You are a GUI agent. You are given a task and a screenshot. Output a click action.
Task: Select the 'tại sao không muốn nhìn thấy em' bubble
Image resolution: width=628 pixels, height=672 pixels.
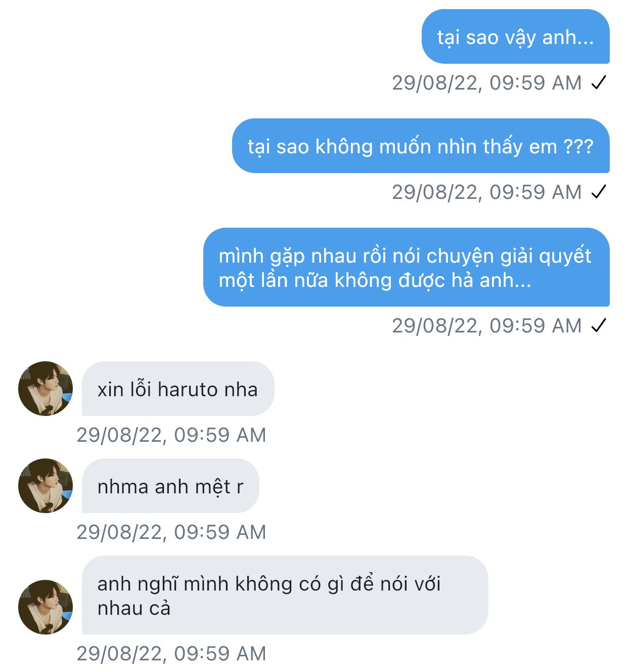pos(420,146)
